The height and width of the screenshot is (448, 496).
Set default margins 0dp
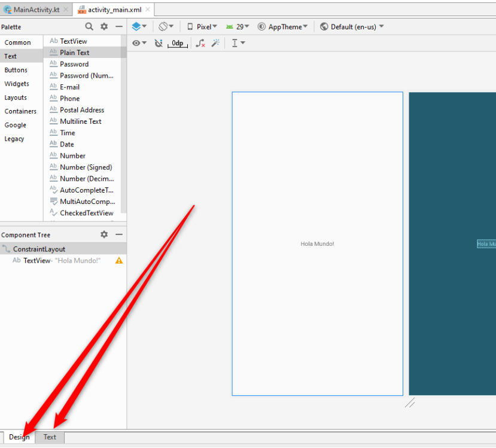coord(177,43)
